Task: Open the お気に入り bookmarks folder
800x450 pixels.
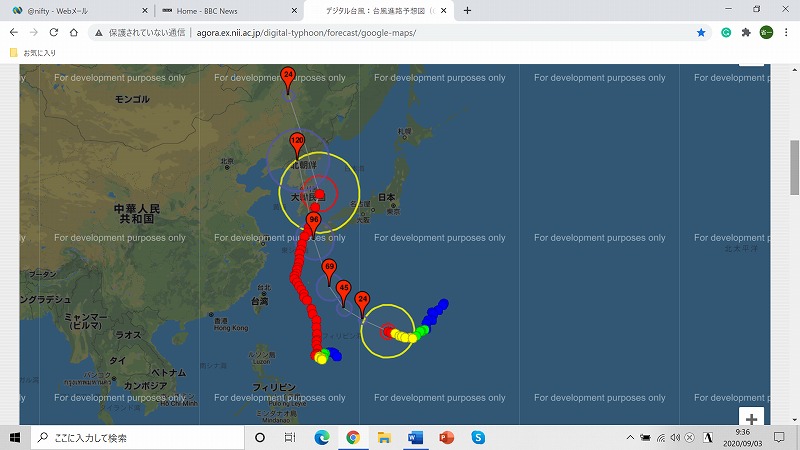Action: tap(33, 52)
